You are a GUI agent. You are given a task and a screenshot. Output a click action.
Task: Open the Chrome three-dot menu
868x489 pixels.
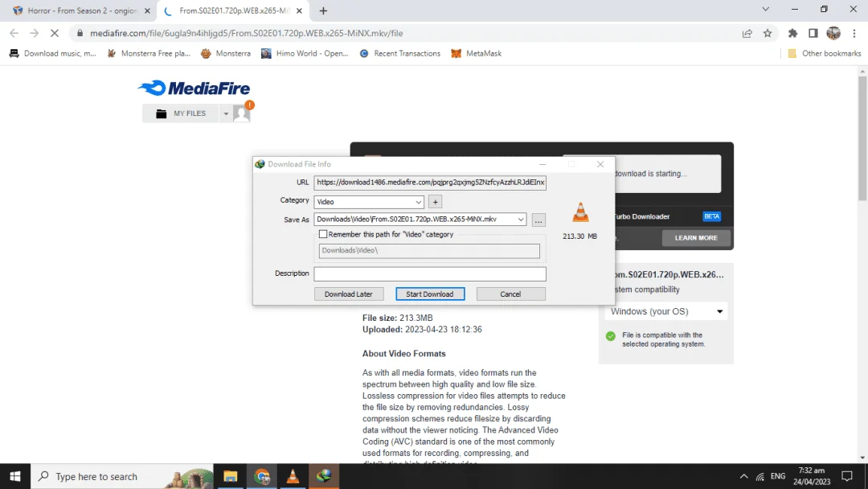[x=854, y=33]
